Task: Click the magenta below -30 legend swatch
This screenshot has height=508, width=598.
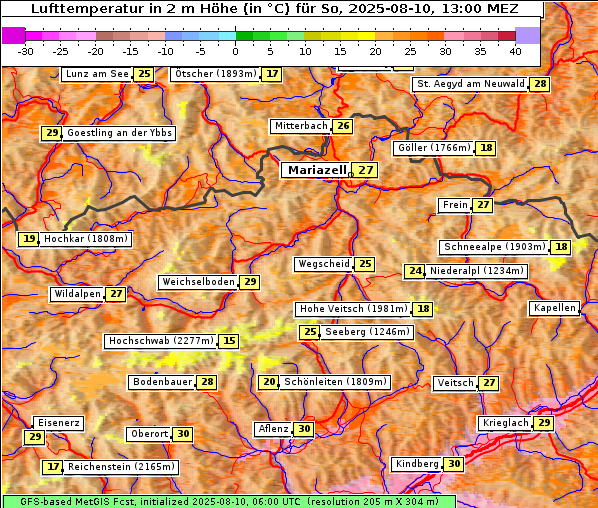Action: click(13, 36)
